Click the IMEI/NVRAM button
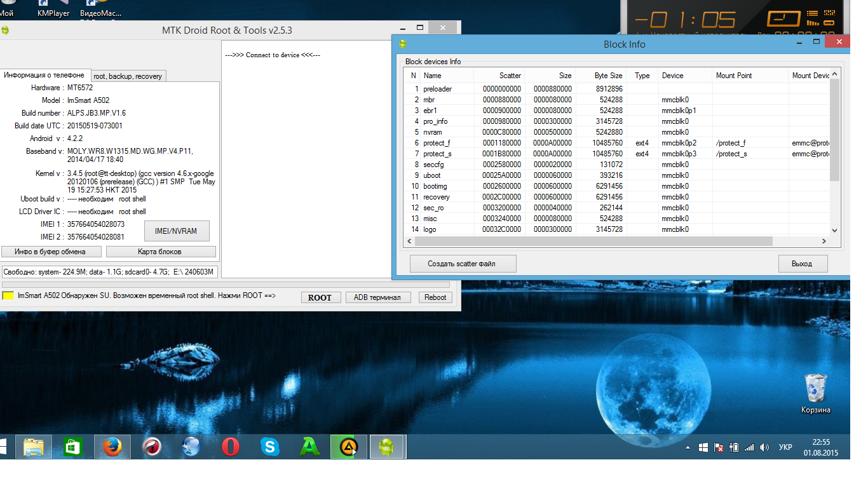The width and height of the screenshot is (868, 488). [x=177, y=231]
